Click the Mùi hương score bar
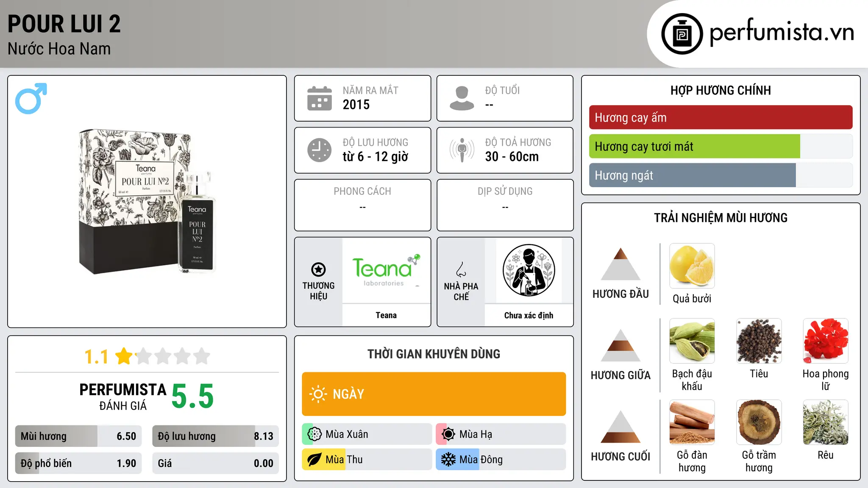This screenshot has height=488, width=868. click(78, 436)
